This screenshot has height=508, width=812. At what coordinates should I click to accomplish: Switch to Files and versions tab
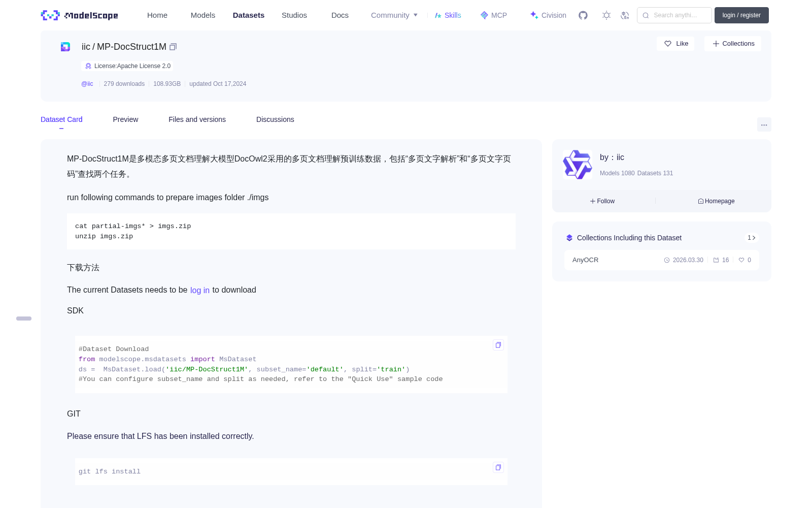click(197, 119)
